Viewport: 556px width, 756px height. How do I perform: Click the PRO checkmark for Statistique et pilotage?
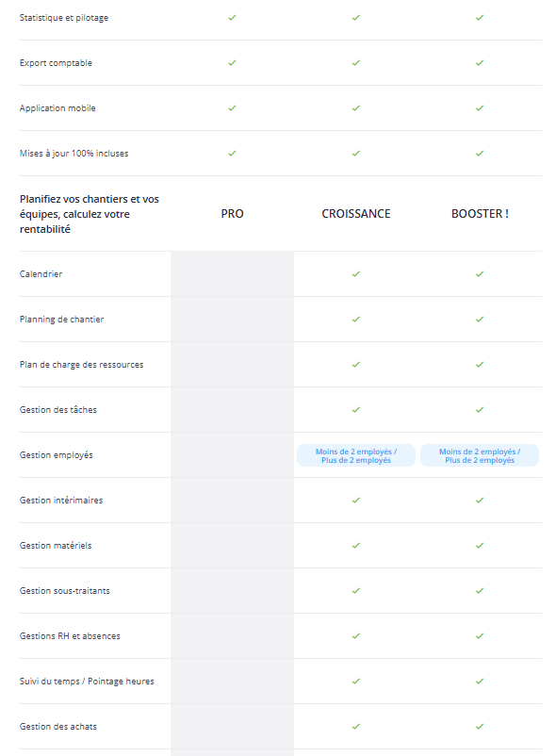(232, 18)
